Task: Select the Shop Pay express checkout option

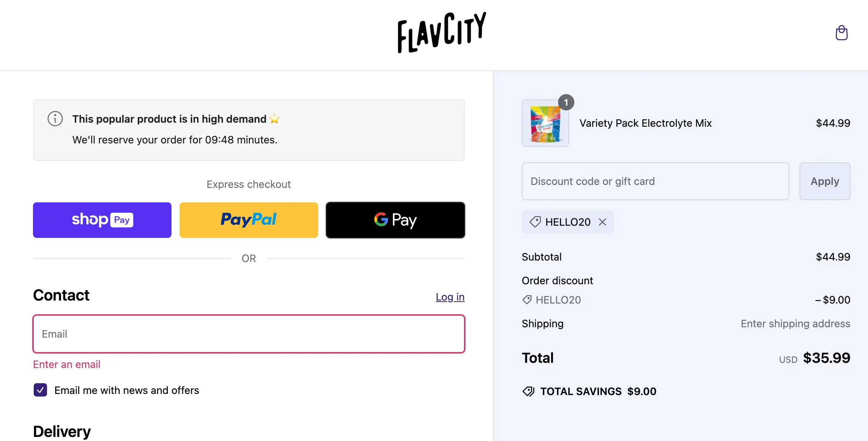Action: point(102,220)
